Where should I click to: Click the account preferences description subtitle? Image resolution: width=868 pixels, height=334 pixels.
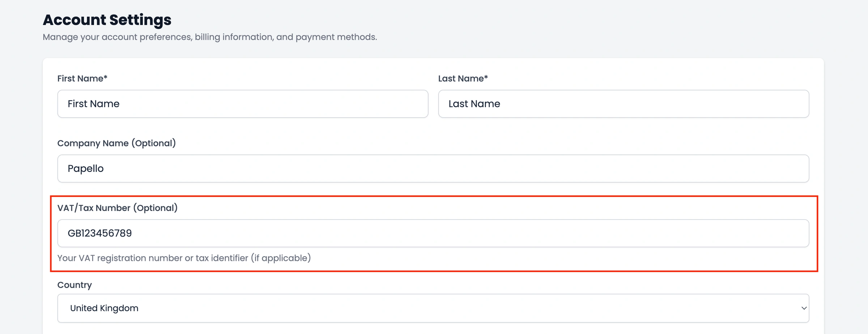(x=210, y=37)
